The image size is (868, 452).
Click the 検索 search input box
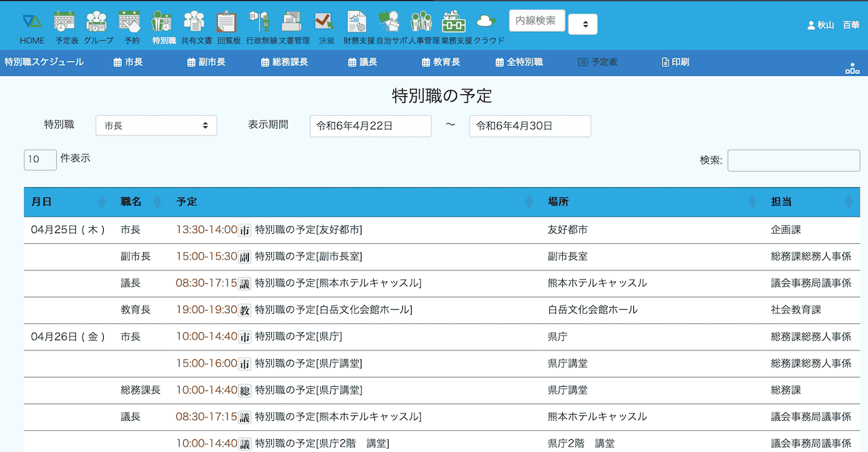point(793,161)
